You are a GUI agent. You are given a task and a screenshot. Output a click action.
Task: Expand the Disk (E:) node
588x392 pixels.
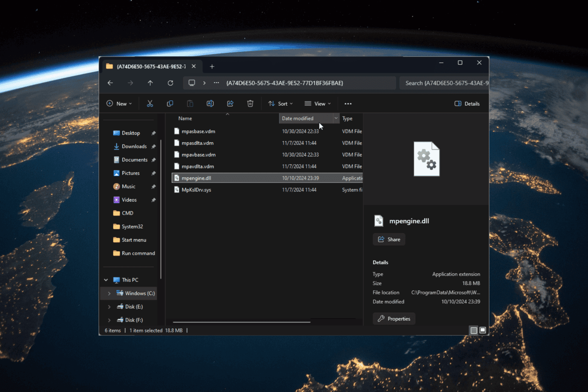pos(109,307)
